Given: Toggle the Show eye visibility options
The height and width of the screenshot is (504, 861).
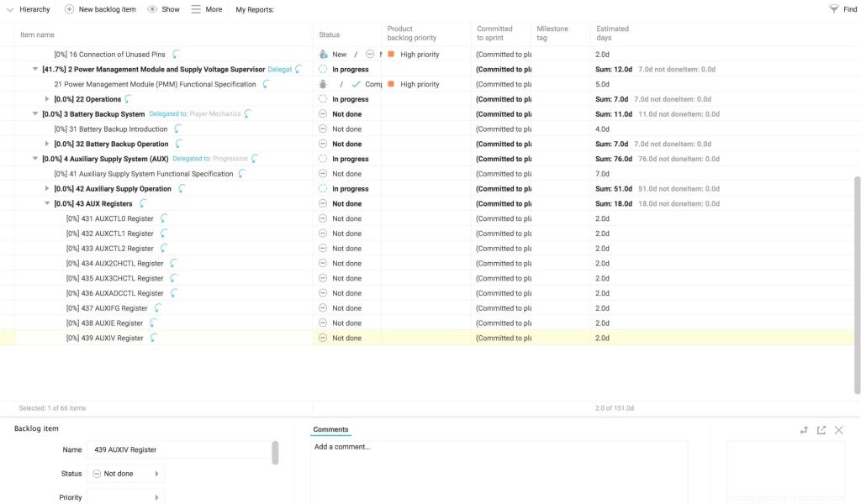Looking at the screenshot, I should tap(152, 9).
